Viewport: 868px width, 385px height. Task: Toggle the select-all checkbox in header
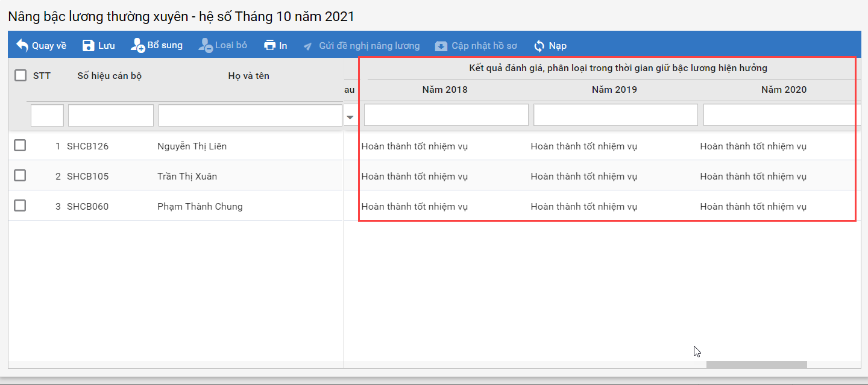[20, 75]
